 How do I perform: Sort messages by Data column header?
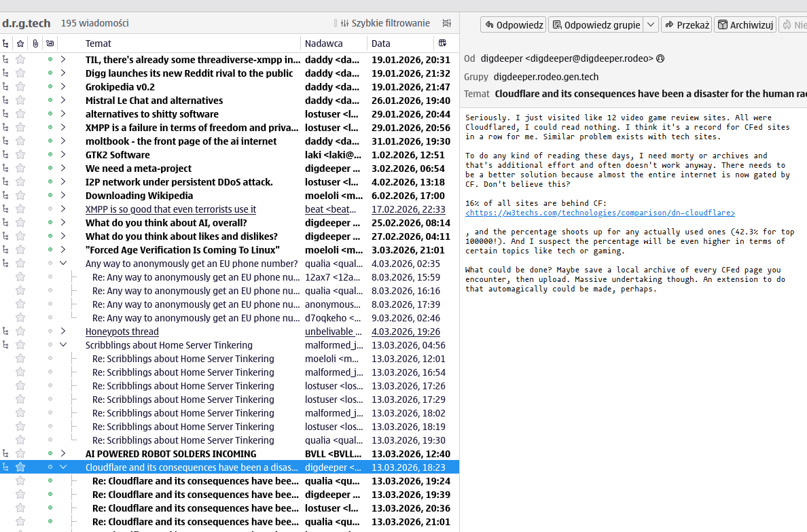pyautogui.click(x=400, y=43)
